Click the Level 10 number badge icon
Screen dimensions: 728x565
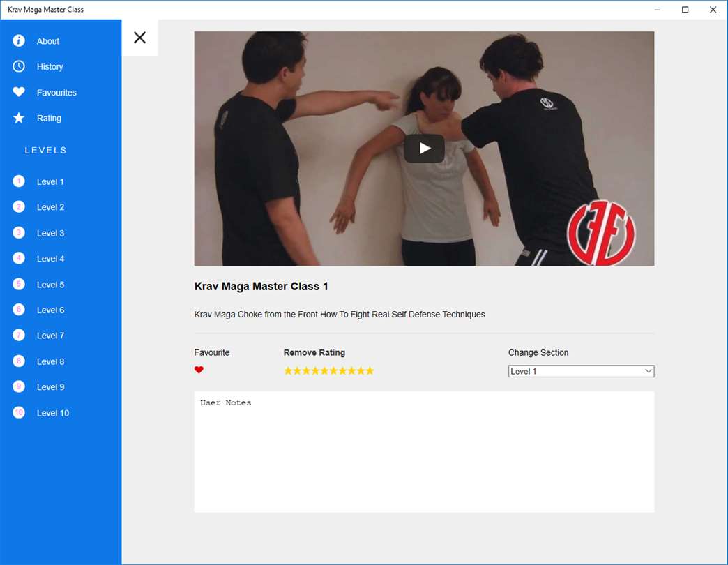(x=19, y=413)
